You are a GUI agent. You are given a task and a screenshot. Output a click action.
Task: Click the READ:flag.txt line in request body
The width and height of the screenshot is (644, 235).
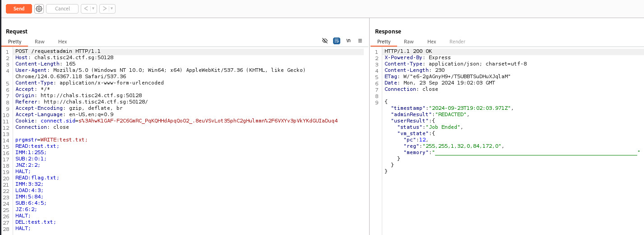tap(37, 178)
